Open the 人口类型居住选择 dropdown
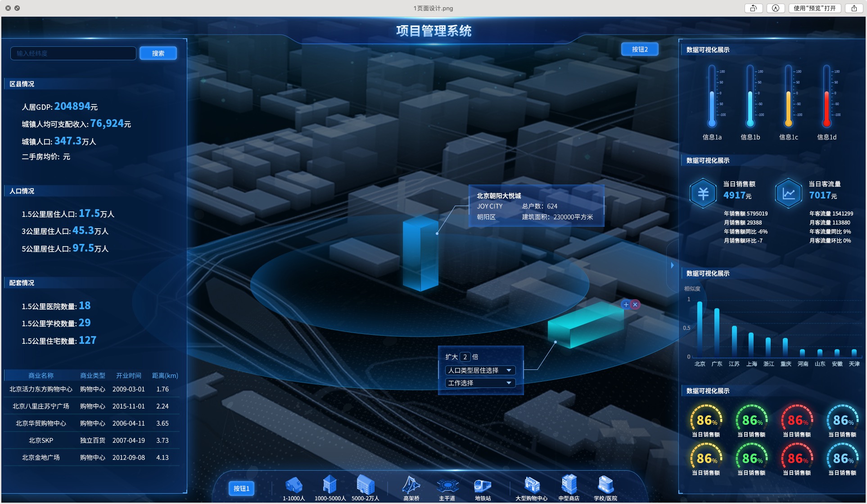Image resolution: width=867 pixels, height=504 pixels. [x=480, y=370]
